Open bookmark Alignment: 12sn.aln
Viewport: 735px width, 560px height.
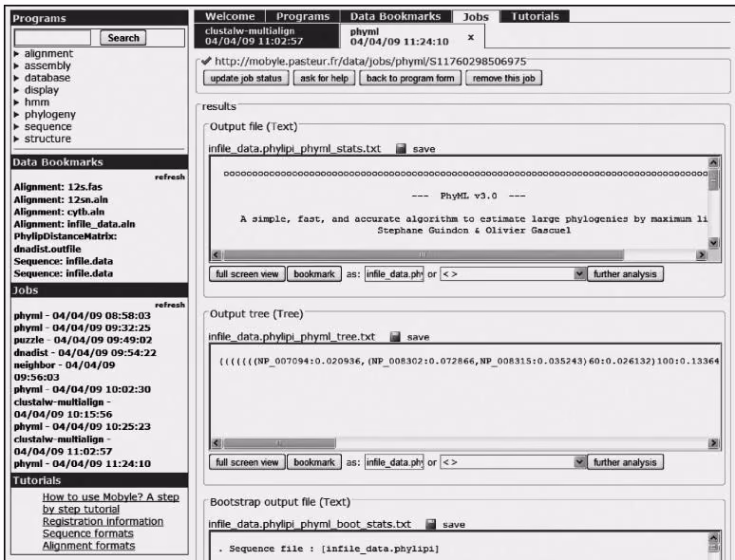pos(61,199)
